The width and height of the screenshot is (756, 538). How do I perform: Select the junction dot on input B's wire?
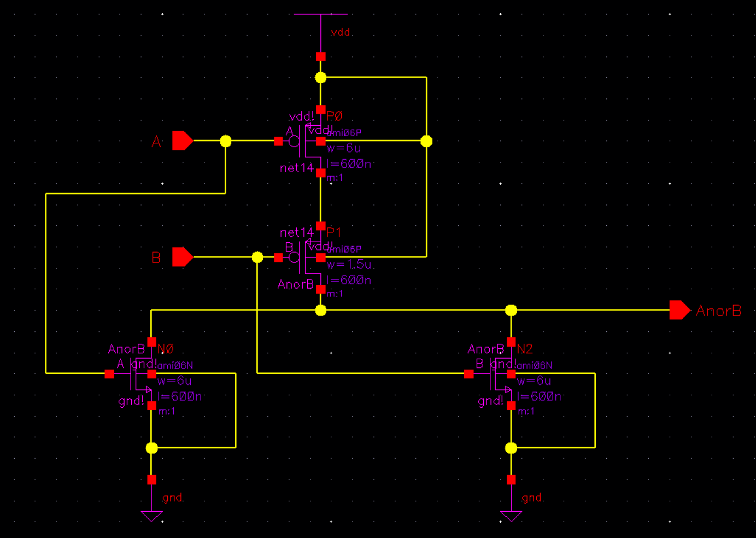[257, 257]
